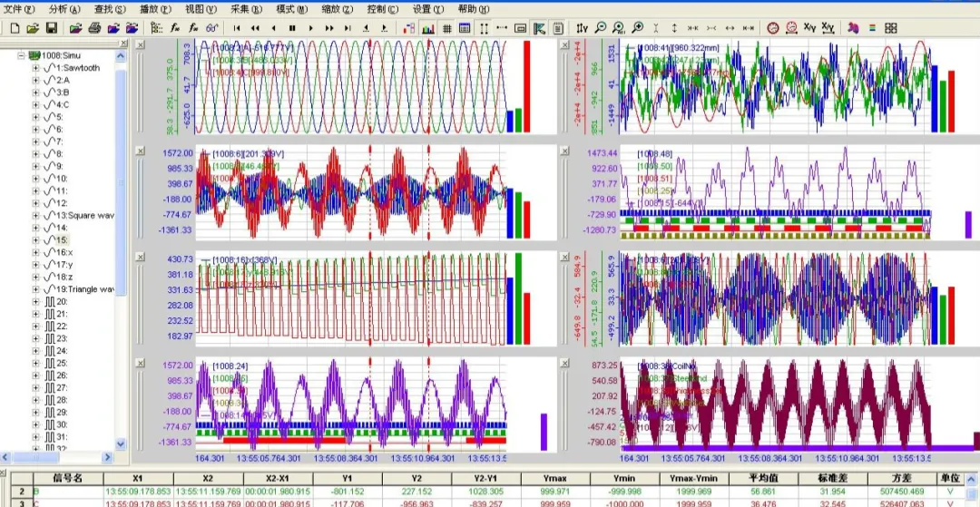Expand the 13:Square wave tree node

[35, 216]
